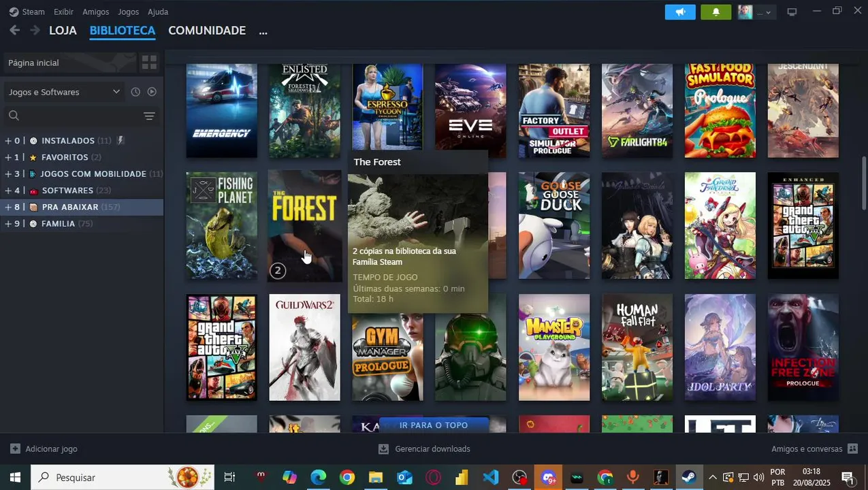Select the PRA ABAIXAR collection row
The height and width of the screenshot is (490, 868).
tap(82, 207)
